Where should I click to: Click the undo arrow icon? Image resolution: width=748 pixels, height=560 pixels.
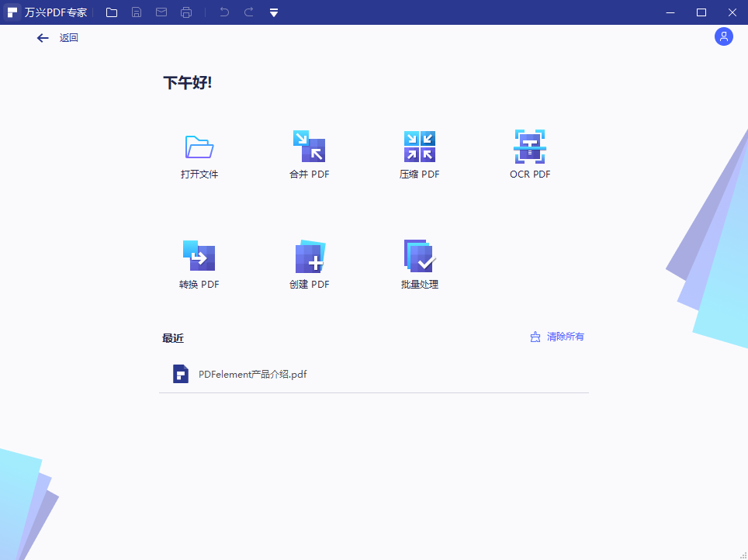(x=224, y=12)
